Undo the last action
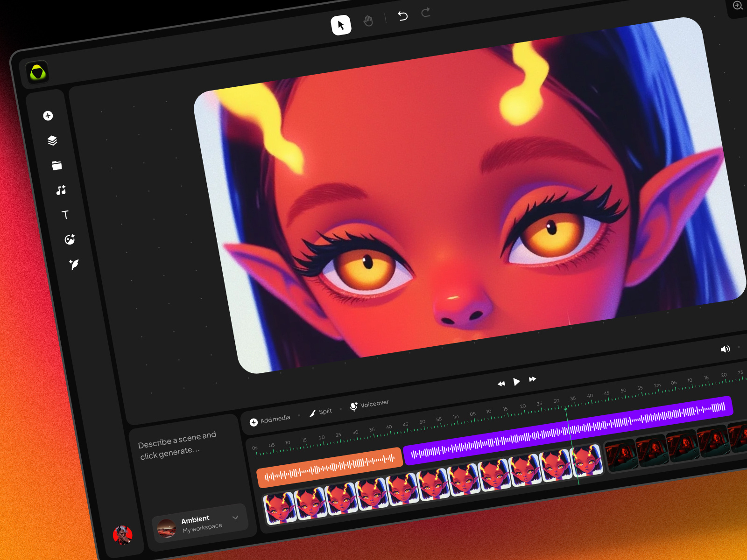 click(x=402, y=16)
